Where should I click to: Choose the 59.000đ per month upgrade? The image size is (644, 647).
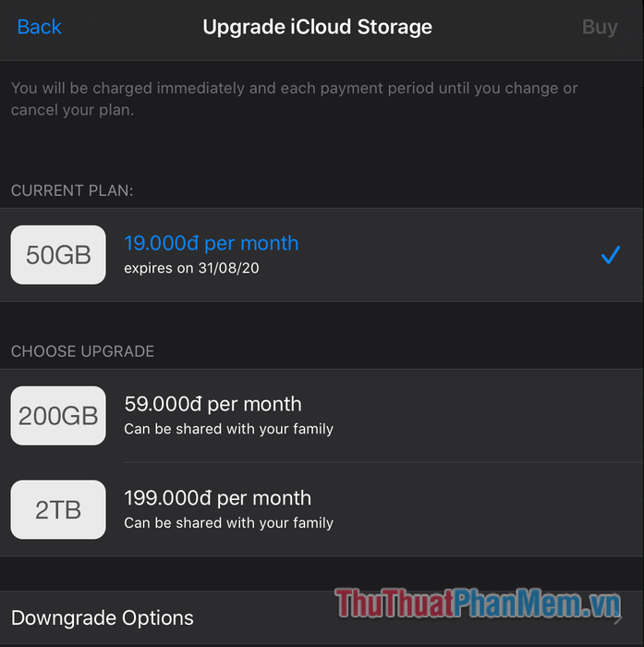(213, 404)
